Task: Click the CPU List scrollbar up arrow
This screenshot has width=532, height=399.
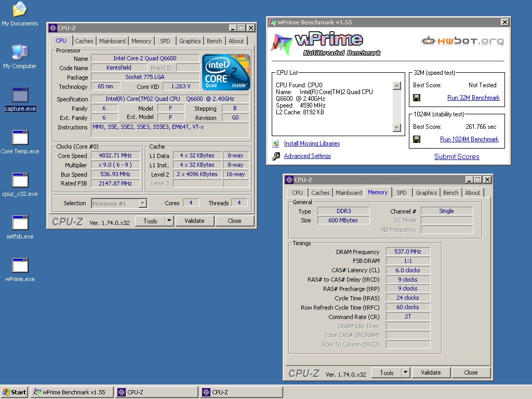Action: point(396,86)
